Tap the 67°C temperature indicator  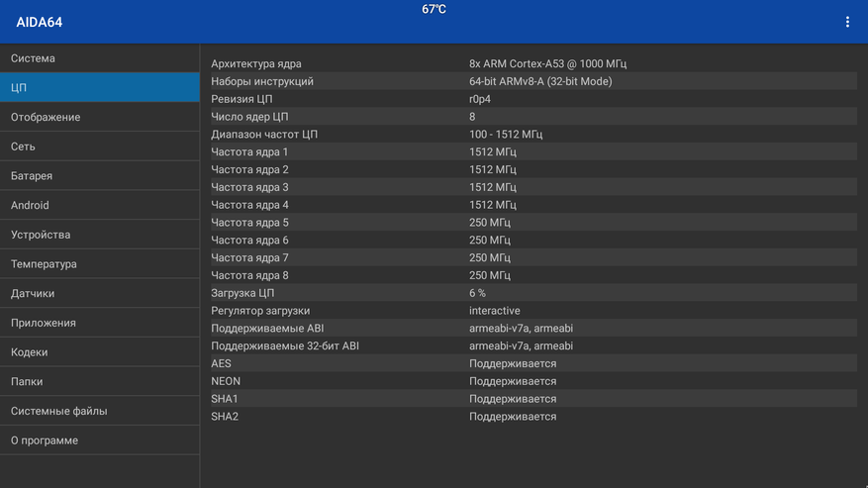point(434,9)
